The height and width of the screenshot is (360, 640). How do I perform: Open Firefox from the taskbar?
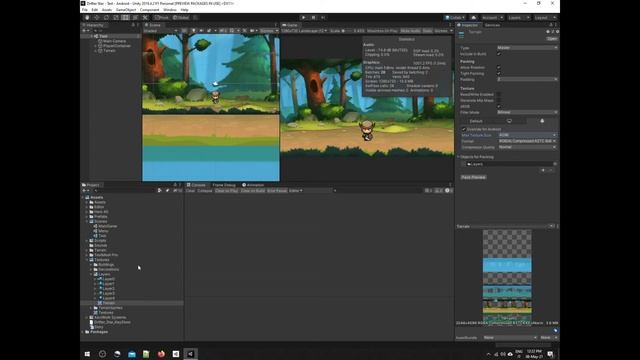(x=161, y=354)
